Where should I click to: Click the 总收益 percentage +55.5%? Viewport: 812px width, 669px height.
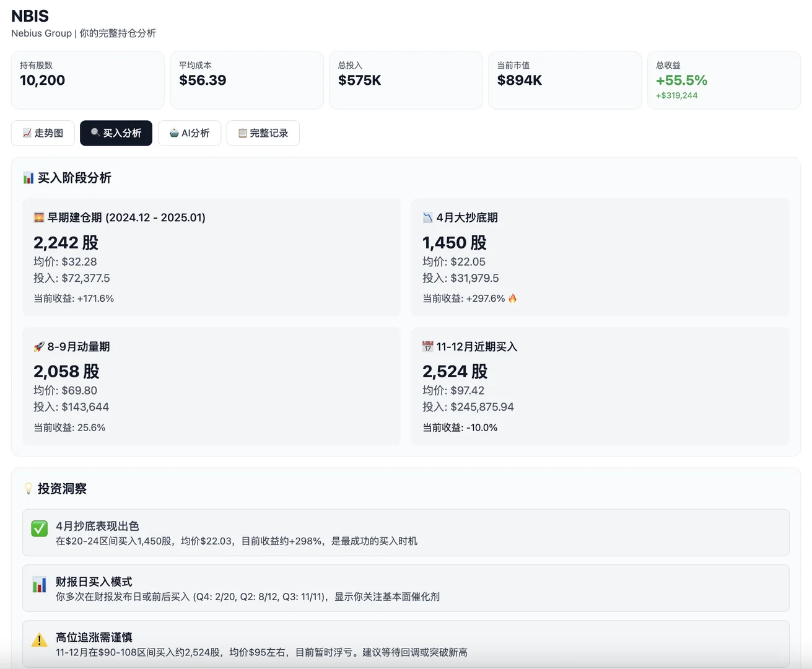(x=681, y=81)
